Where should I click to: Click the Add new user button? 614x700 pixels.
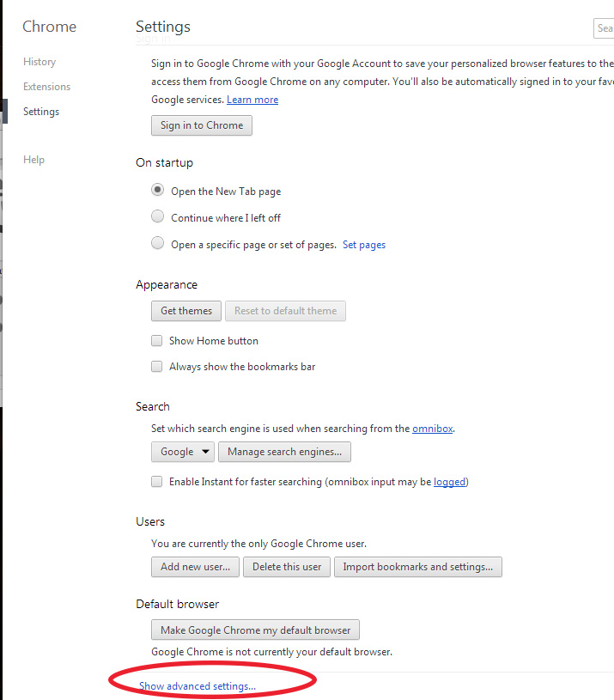coord(196,567)
